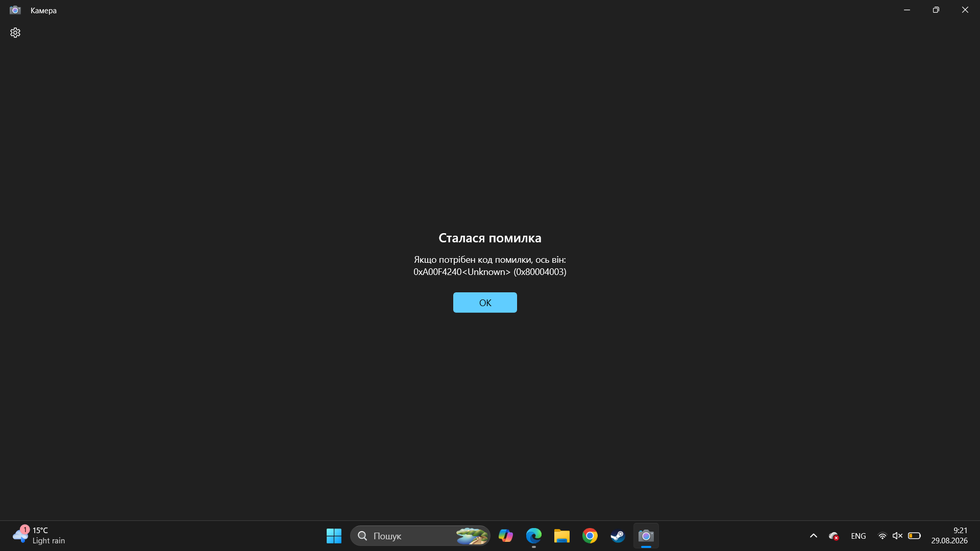980x551 pixels.
Task: Launch Copilot from the taskbar
Action: [506, 536]
